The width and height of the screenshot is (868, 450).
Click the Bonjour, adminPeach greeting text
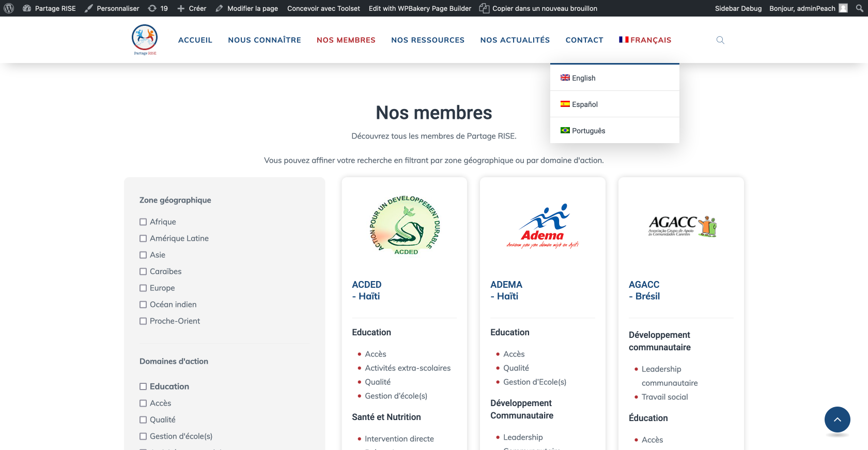tap(802, 8)
